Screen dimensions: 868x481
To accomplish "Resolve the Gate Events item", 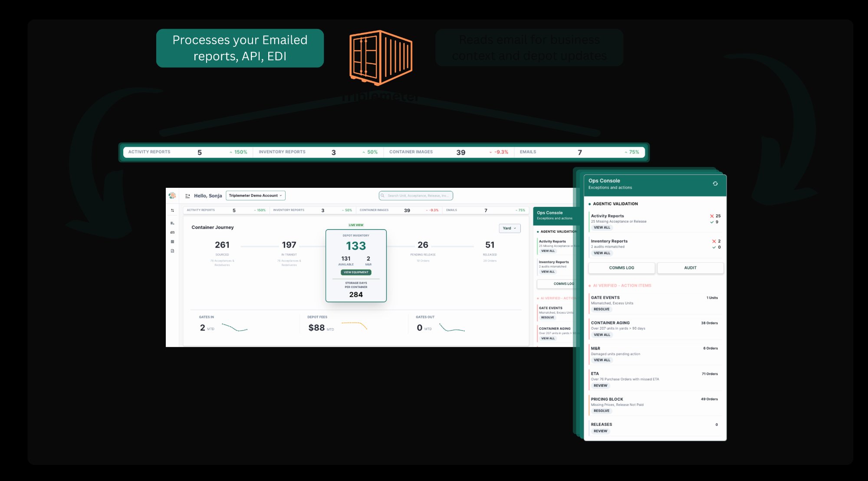I will pyautogui.click(x=601, y=309).
